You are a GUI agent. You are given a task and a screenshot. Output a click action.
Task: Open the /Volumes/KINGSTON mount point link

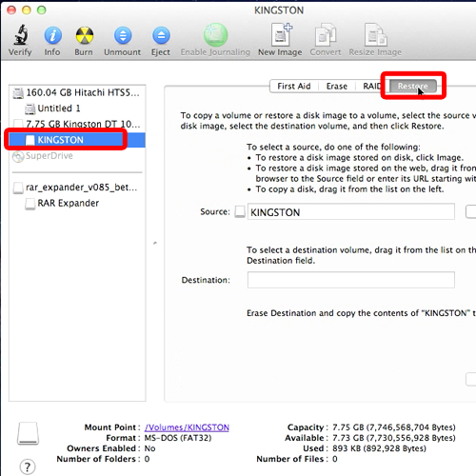(x=187, y=427)
